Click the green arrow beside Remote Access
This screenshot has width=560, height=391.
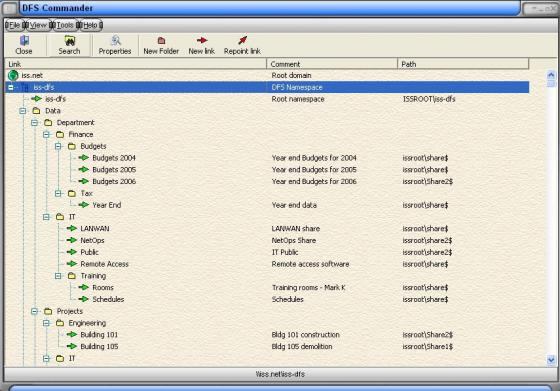72,264
